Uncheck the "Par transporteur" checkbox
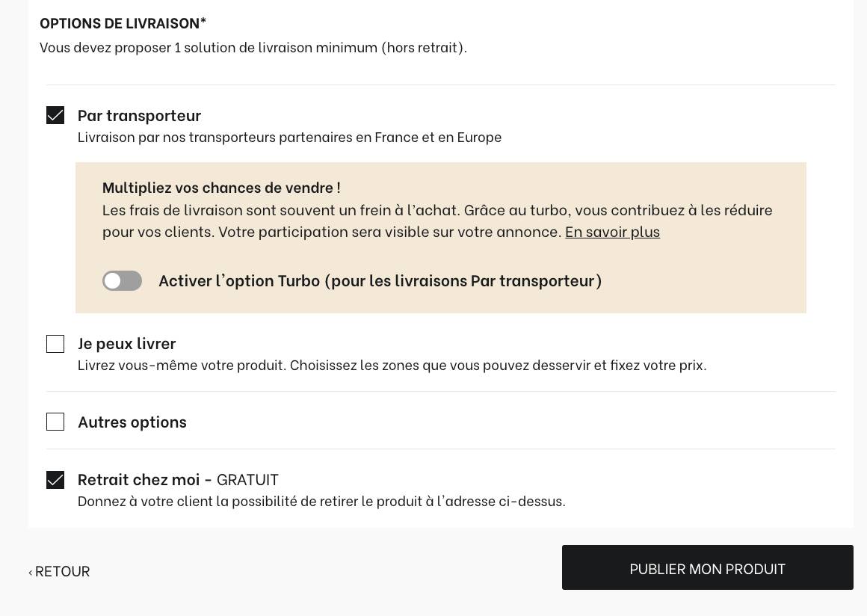This screenshot has height=616, width=867. pyautogui.click(x=55, y=115)
